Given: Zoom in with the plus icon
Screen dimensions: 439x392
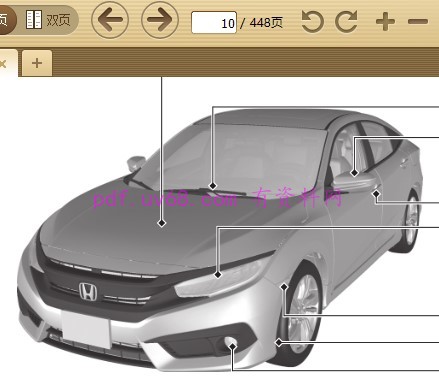Looking at the screenshot, I should click(385, 22).
